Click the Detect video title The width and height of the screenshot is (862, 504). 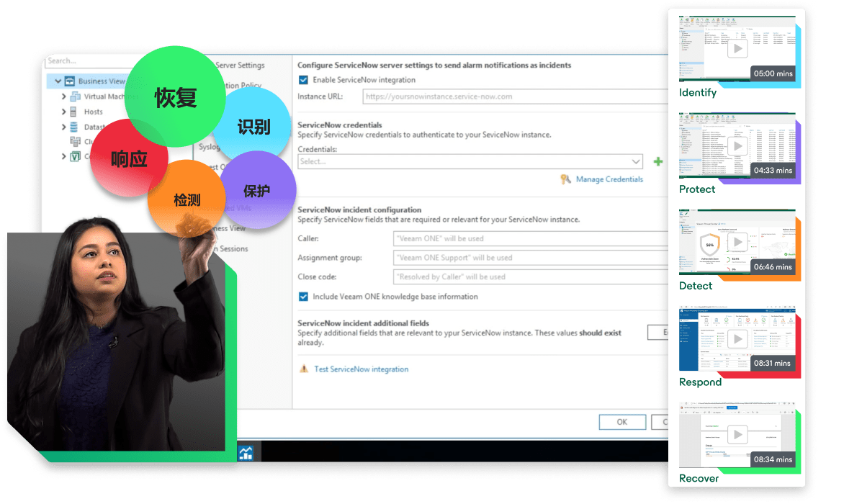[696, 286]
